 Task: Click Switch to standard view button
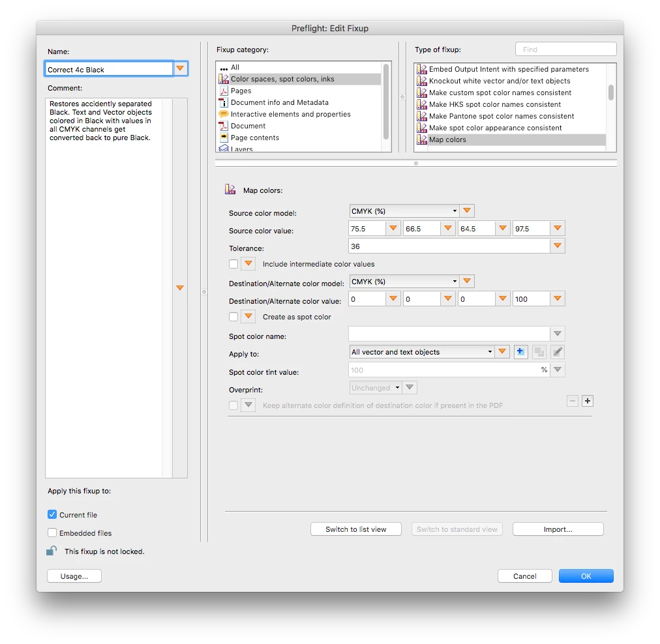tap(457, 529)
